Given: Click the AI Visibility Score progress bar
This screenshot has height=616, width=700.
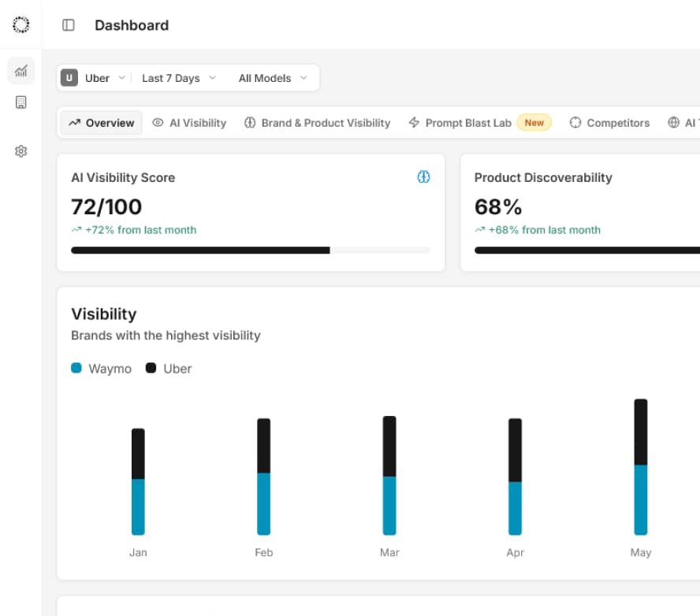Looking at the screenshot, I should [251, 250].
